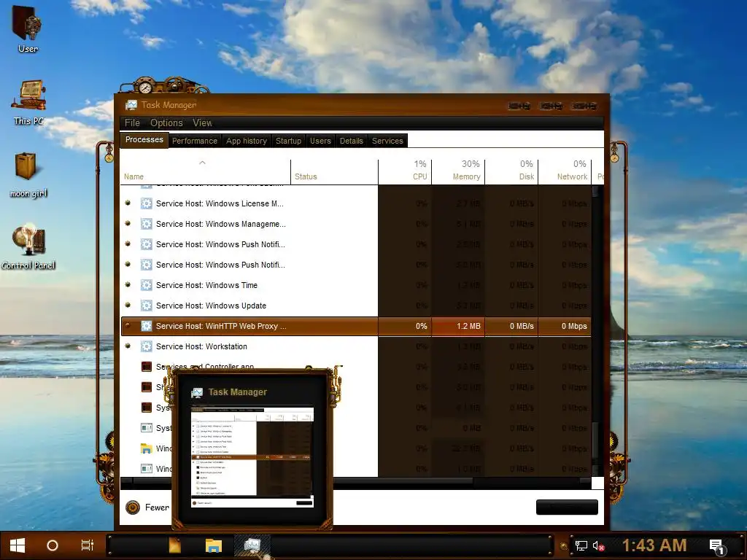Screen dimensions: 747x560
Task: Click the Fewer details link
Action: 157,507
